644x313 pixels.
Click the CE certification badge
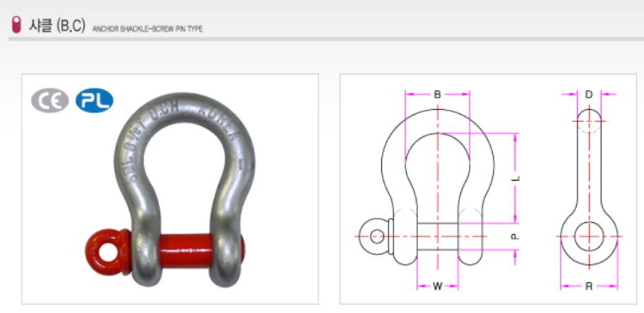50,100
